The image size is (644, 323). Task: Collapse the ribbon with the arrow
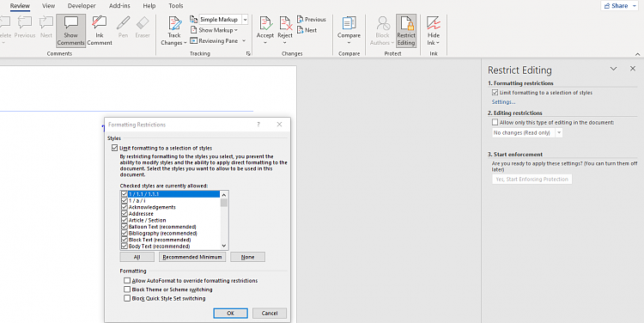tap(637, 54)
